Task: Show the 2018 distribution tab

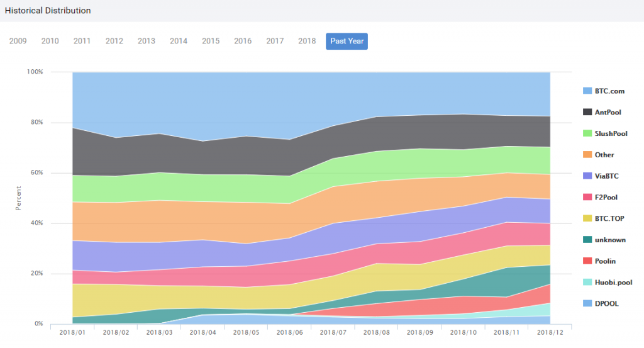Action: [x=306, y=41]
